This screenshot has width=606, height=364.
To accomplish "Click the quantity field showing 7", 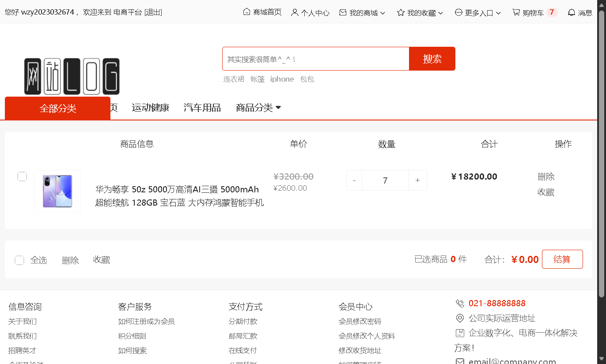I will tap(386, 180).
